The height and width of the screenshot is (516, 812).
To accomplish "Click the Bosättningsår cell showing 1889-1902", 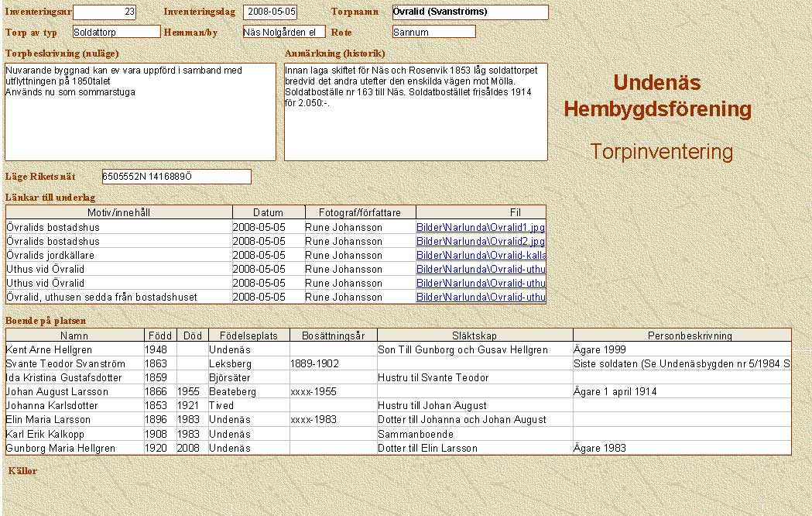I will pos(333,364).
